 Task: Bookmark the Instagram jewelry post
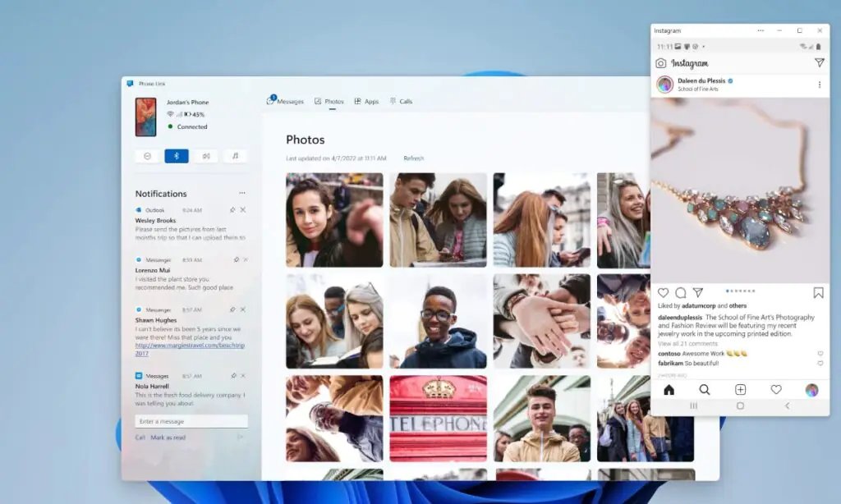click(818, 293)
